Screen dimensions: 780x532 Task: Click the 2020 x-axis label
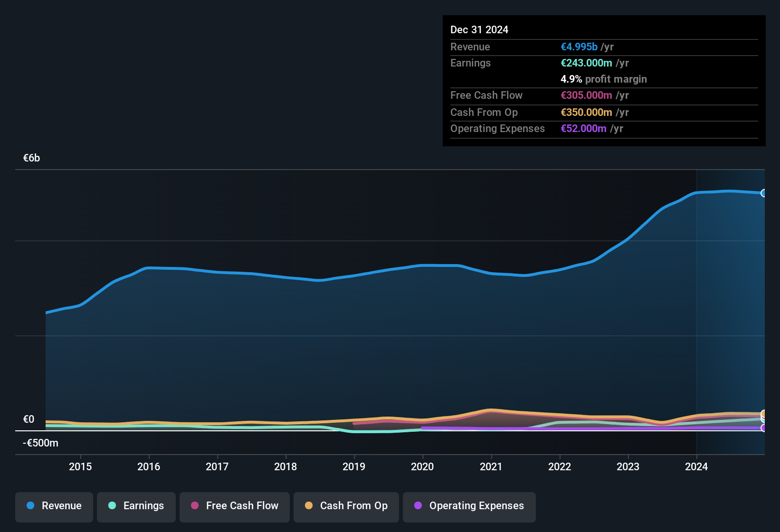(x=422, y=466)
